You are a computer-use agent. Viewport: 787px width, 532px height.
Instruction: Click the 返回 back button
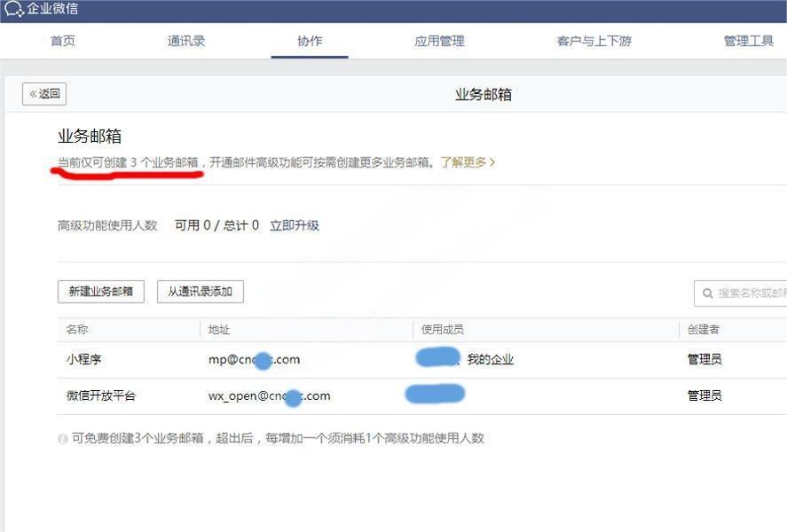tap(44, 94)
